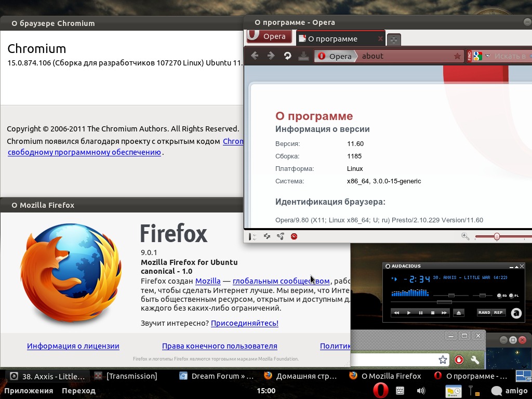Viewport: 532px width, 399px height.
Task: Toggle the EQ equalizer button in Audacious
Action: [x=502, y=296]
